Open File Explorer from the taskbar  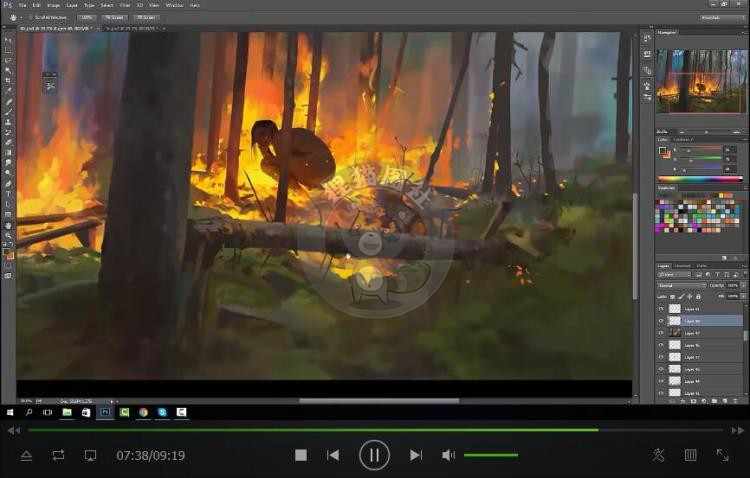67,412
